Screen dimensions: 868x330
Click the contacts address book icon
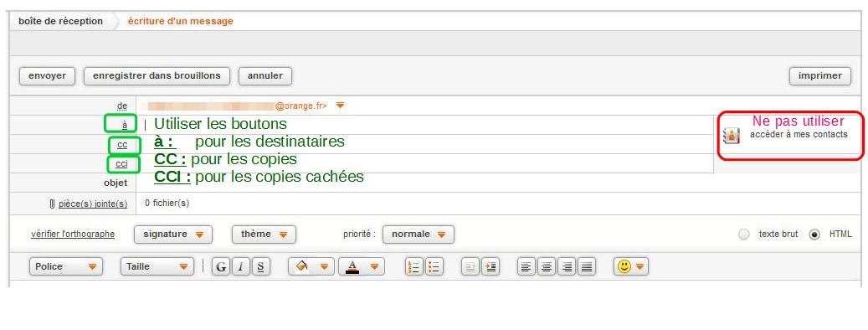click(x=732, y=136)
